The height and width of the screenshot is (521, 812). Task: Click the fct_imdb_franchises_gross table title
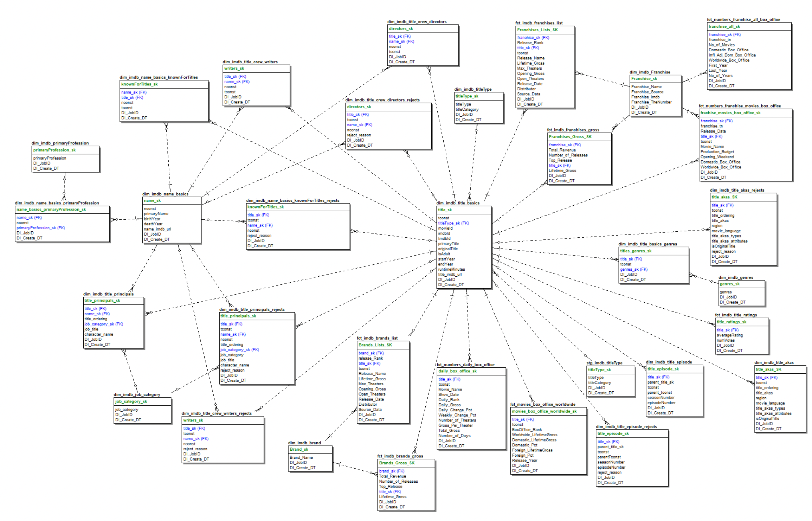(x=573, y=130)
